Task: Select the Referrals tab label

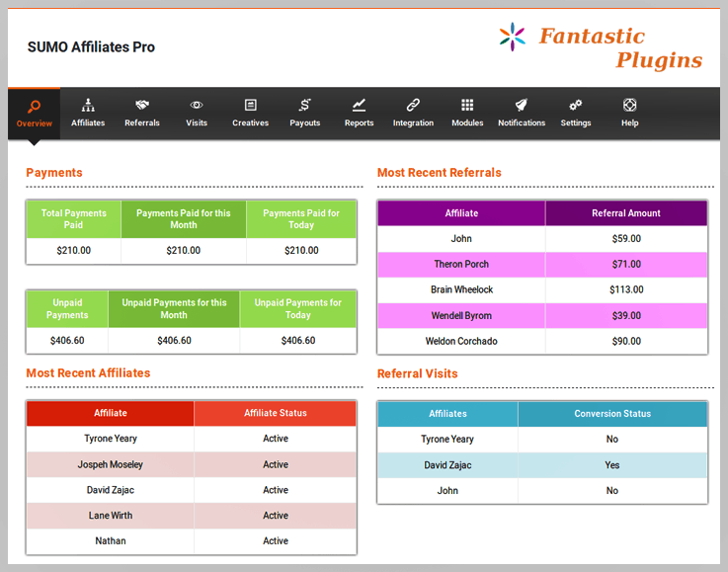Action: (142, 123)
